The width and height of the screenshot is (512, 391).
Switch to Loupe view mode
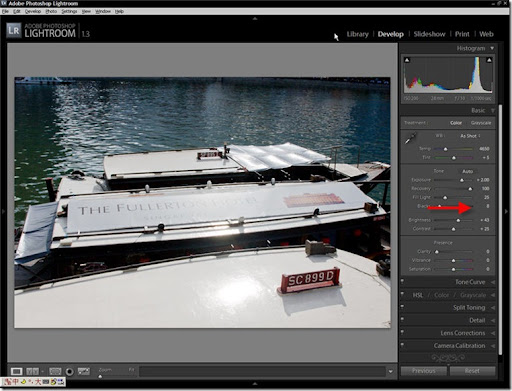pyautogui.click(x=16, y=371)
